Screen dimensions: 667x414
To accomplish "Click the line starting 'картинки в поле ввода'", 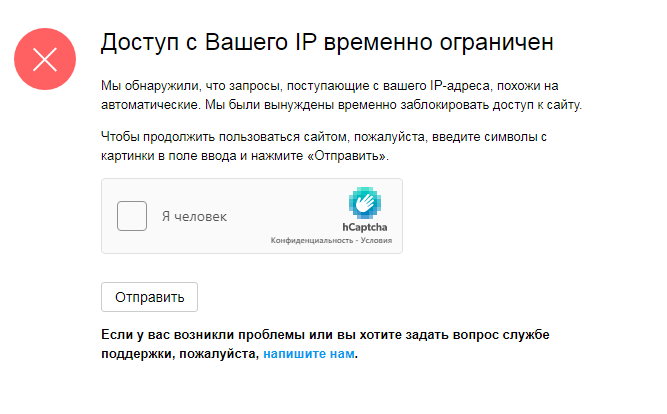I will (245, 156).
